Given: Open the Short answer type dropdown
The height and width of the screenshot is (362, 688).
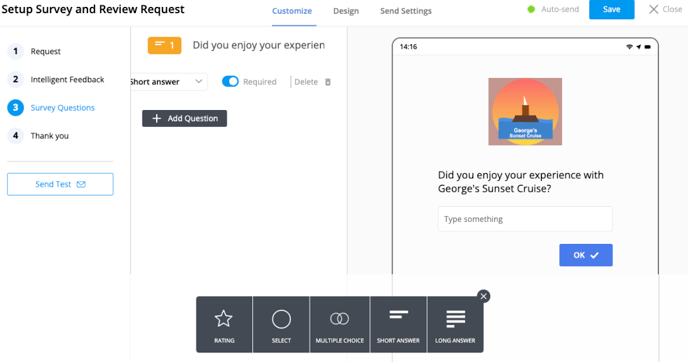Looking at the screenshot, I should [x=169, y=82].
